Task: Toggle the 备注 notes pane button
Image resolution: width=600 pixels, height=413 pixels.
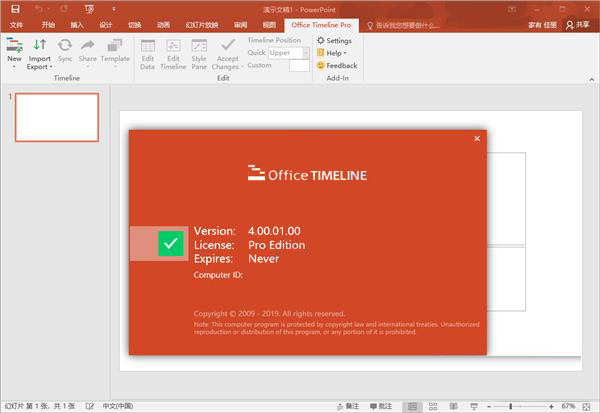Action: pyautogui.click(x=348, y=406)
